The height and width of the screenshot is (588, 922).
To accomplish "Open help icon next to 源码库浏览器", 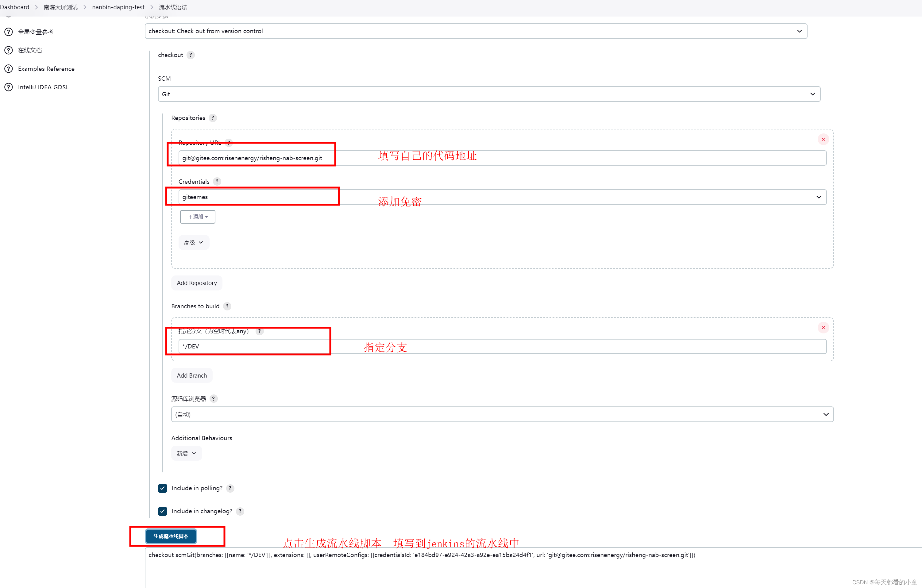I will (214, 398).
